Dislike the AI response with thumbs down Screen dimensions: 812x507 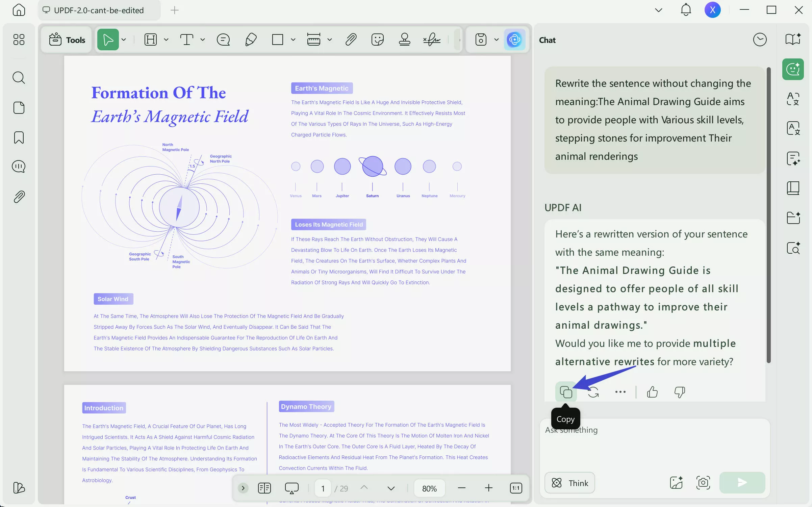click(679, 392)
